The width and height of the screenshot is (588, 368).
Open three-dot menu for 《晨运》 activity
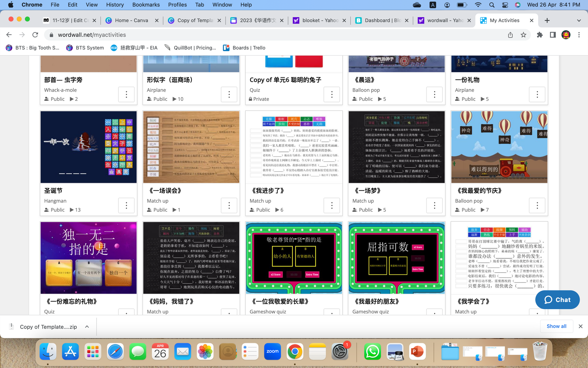point(434,95)
